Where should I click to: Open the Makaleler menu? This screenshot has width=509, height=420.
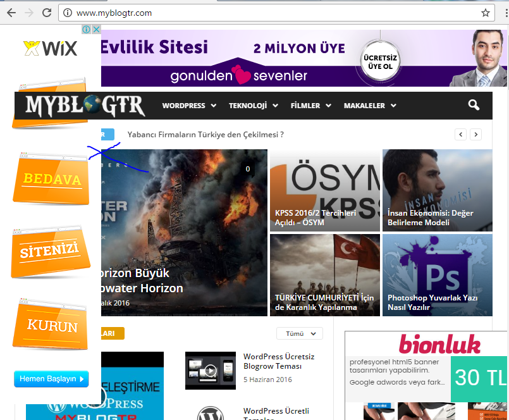(x=364, y=106)
